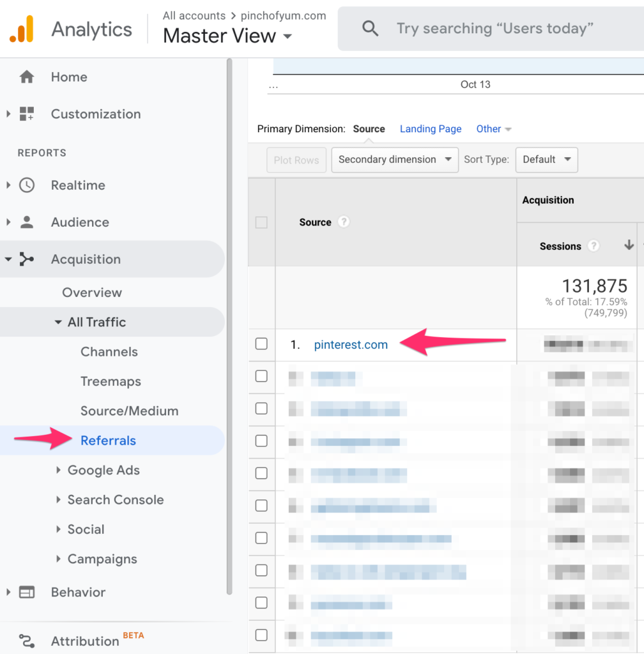Expand the Social submenu
The height and width of the screenshot is (654, 644).
58,529
